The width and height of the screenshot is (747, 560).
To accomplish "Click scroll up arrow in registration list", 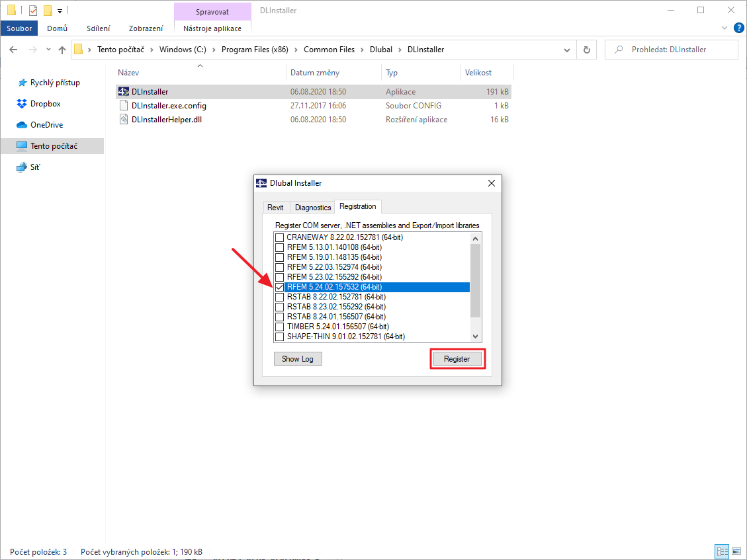I will point(476,238).
